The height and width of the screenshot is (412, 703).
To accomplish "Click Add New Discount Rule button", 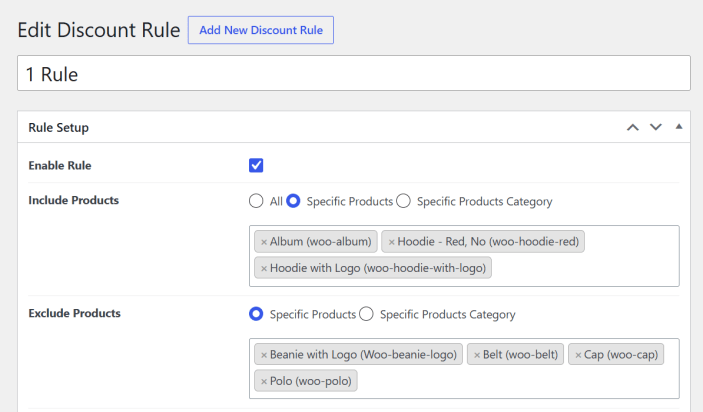I will pos(260,30).
